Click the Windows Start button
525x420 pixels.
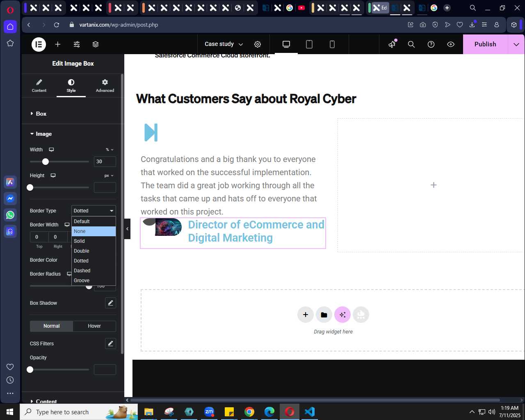click(10, 412)
